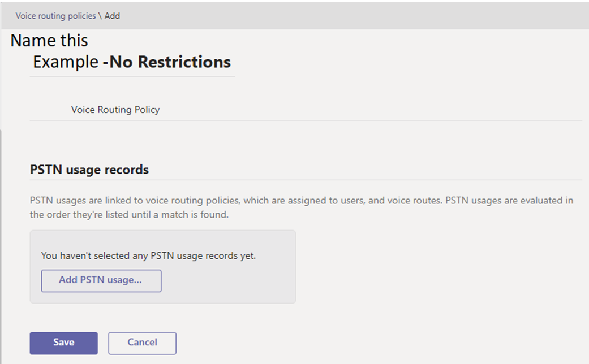The image size is (589, 364).
Task: Click the divider line below the description field
Action: [306, 120]
